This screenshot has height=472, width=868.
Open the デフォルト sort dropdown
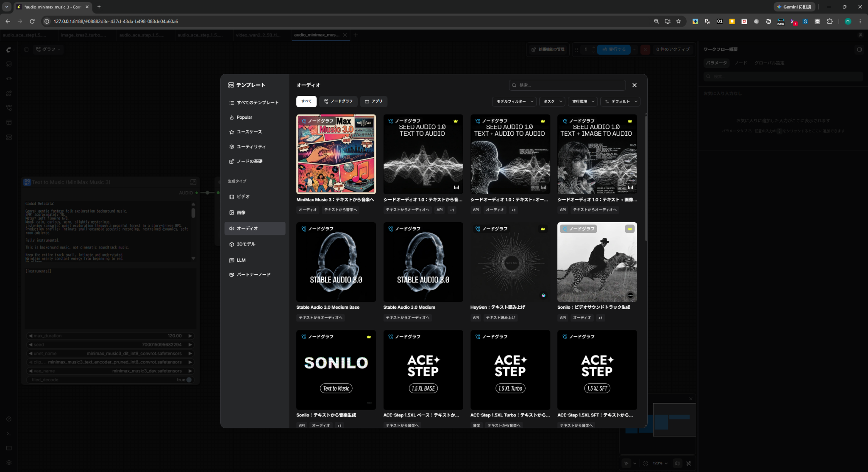coord(620,101)
